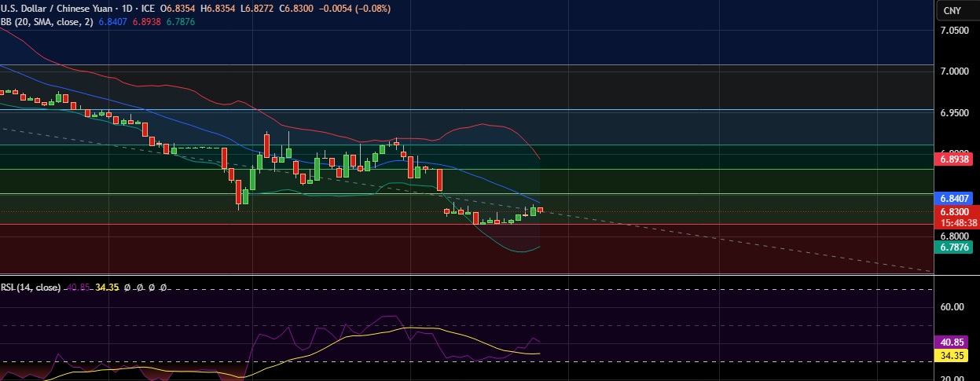Click the purple 40.85 RSI axis label

[x=952, y=343]
